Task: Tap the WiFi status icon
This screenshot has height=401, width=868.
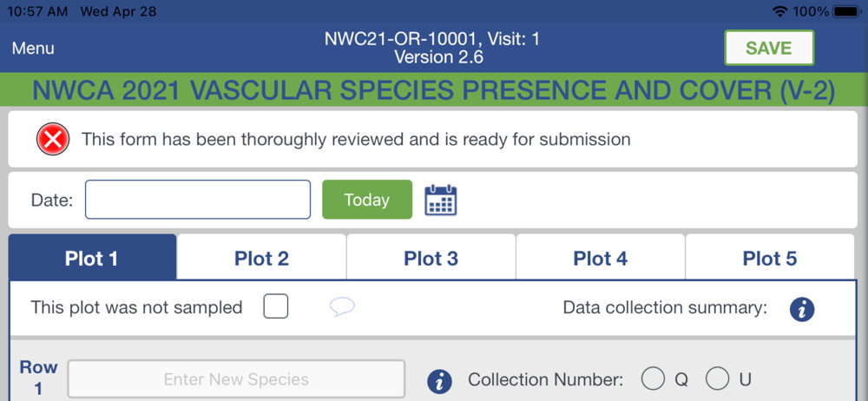Action: click(779, 12)
